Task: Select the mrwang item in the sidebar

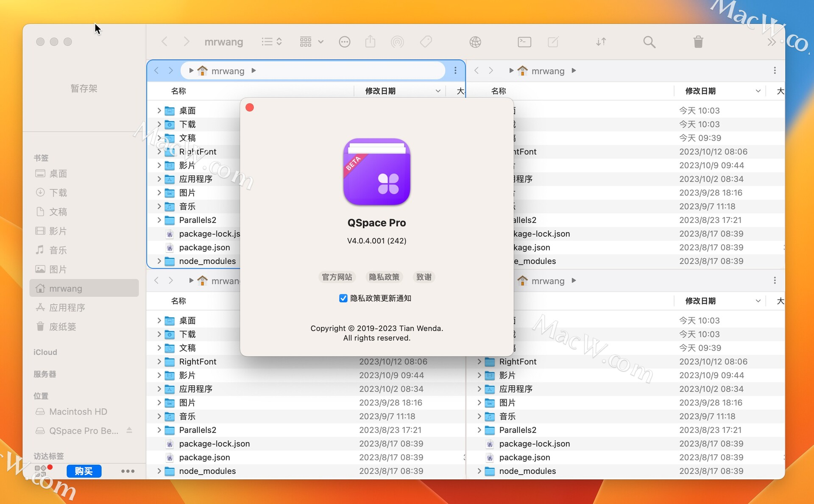Action: pyautogui.click(x=85, y=288)
